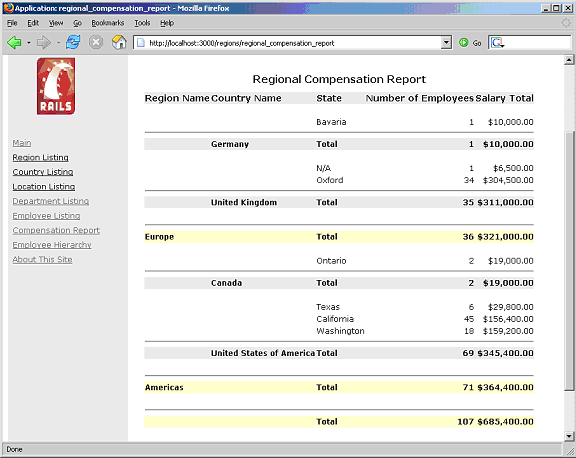
Task: Click the Number of Employees column header
Action: point(420,98)
